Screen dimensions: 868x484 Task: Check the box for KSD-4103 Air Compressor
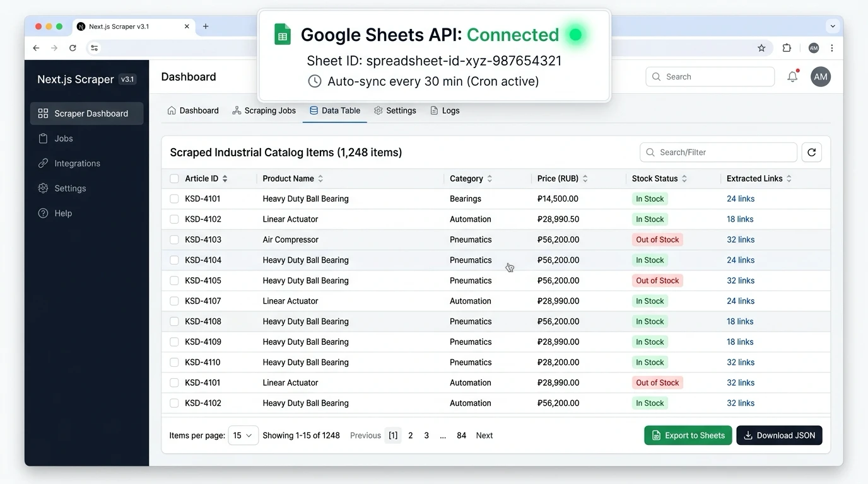pyautogui.click(x=174, y=239)
